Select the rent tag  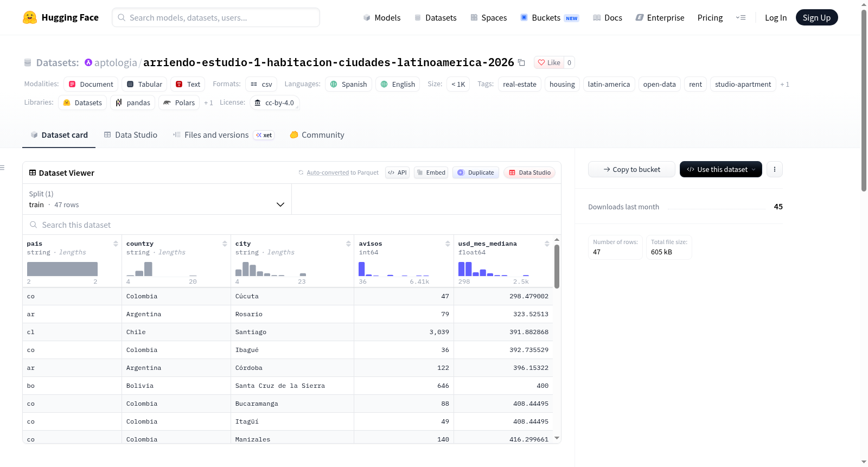pos(695,84)
